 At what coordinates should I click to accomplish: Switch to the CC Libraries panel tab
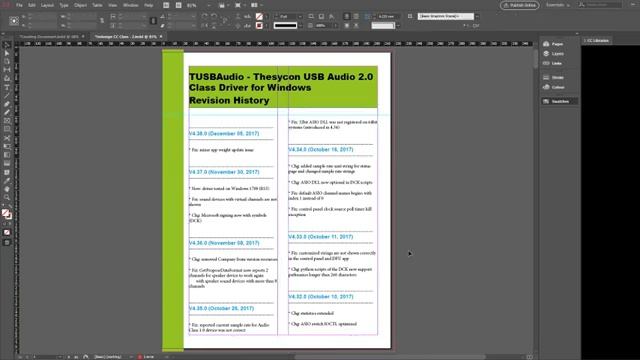(598, 40)
